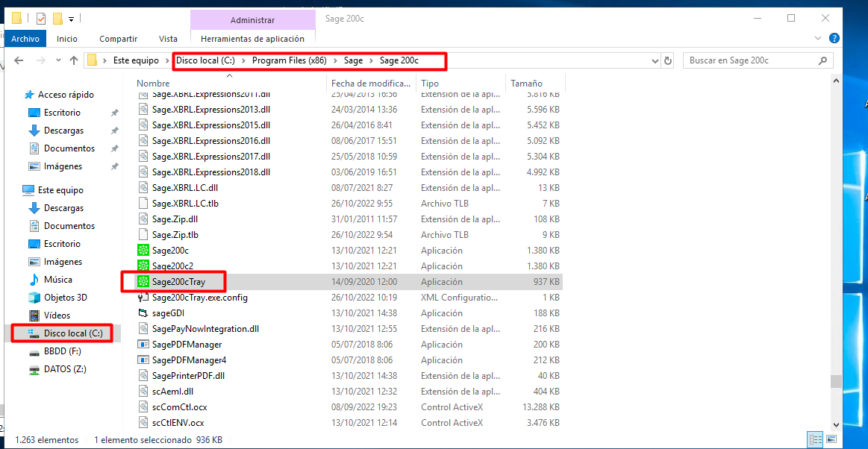Click scroll-down arrow of file list
Screen dimensions: 868x449
point(835,425)
